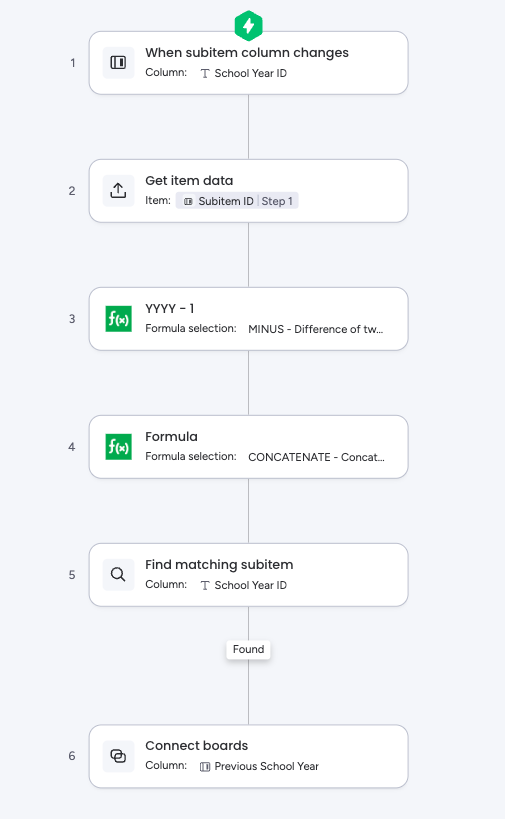Click the text-type icon beside School Year ID in step 1
The height and width of the screenshot is (819, 505).
(205, 74)
